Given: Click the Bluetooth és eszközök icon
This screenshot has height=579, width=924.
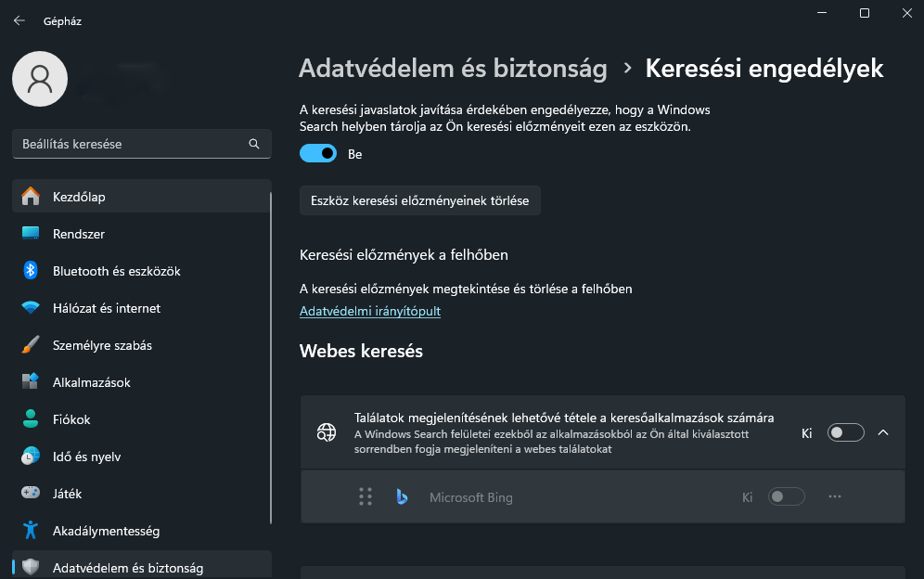Looking at the screenshot, I should [x=30, y=271].
